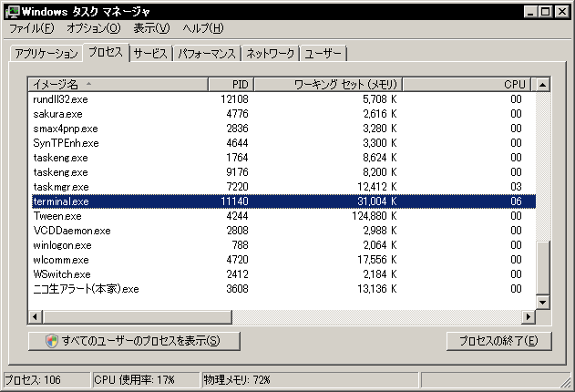The height and width of the screenshot is (392, 575).
Task: Click the horizontal scrollbar right arrow
Action: pos(528,317)
